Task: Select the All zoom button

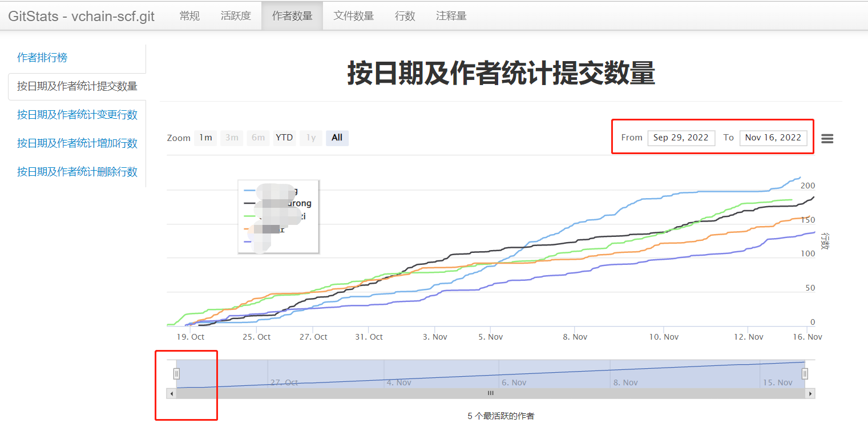Action: pyautogui.click(x=337, y=138)
